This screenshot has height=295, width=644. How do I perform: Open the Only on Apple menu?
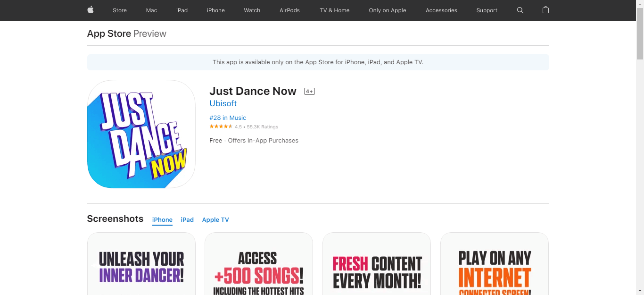(388, 10)
